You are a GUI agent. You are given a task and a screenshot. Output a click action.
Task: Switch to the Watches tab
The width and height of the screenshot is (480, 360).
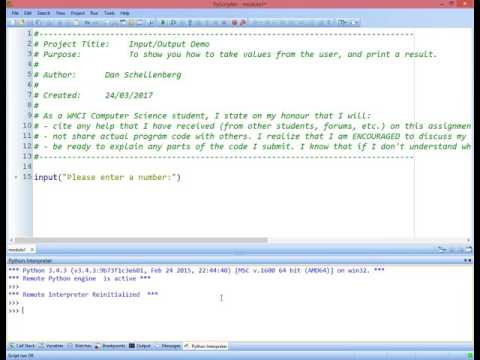click(x=80, y=346)
